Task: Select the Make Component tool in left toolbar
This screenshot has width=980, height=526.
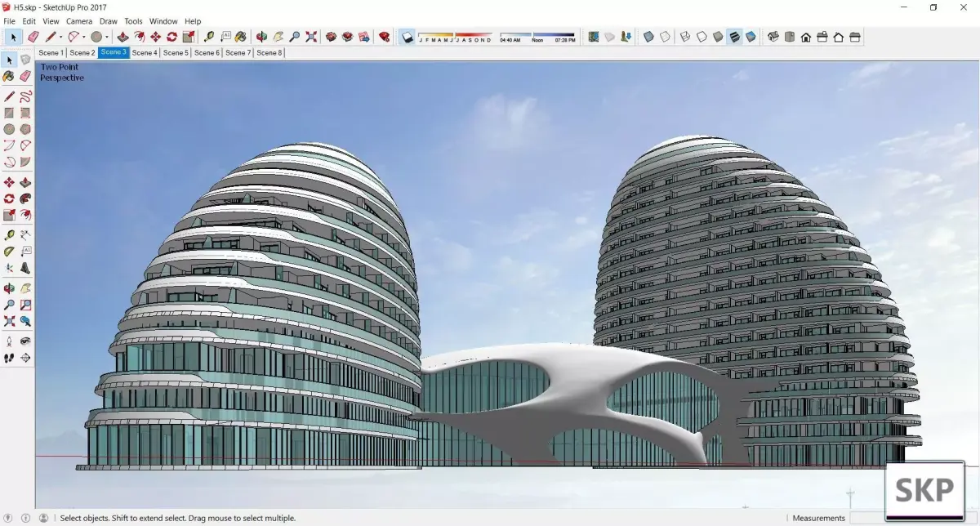Action: point(25,60)
